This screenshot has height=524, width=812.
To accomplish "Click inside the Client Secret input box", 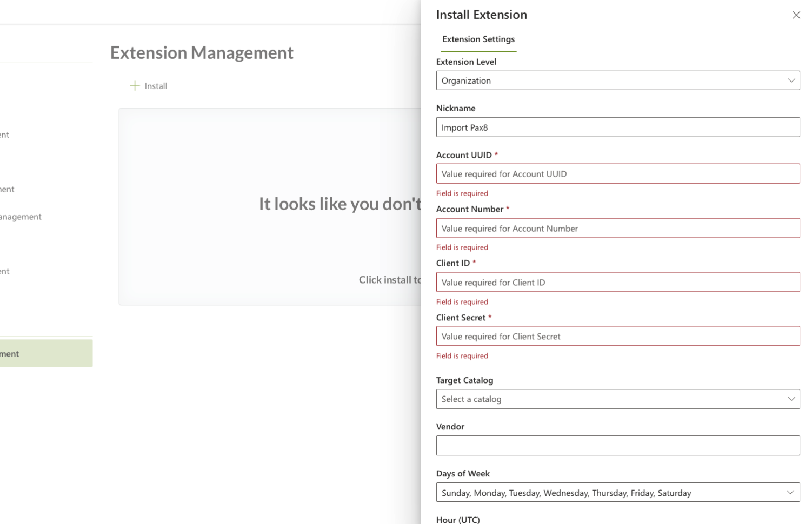I will (x=618, y=337).
